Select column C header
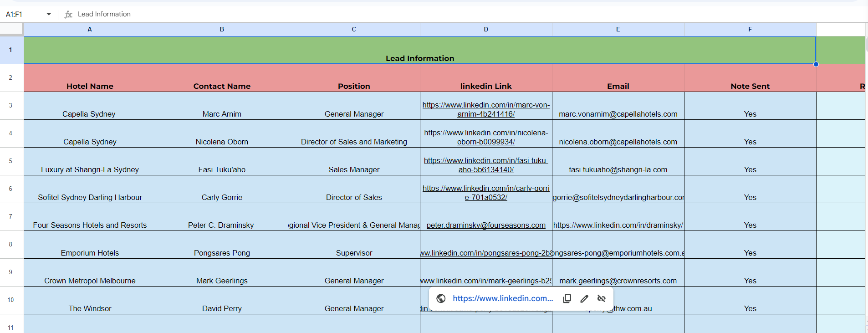Image resolution: width=868 pixels, height=333 pixels. tap(354, 29)
